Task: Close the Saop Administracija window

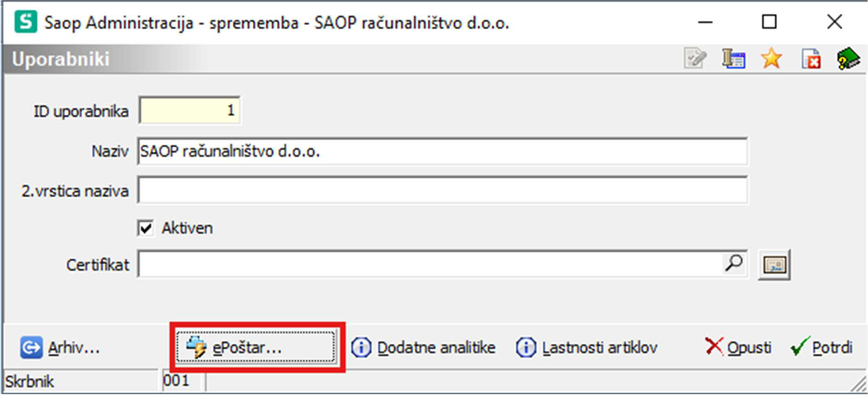Action: (x=835, y=22)
